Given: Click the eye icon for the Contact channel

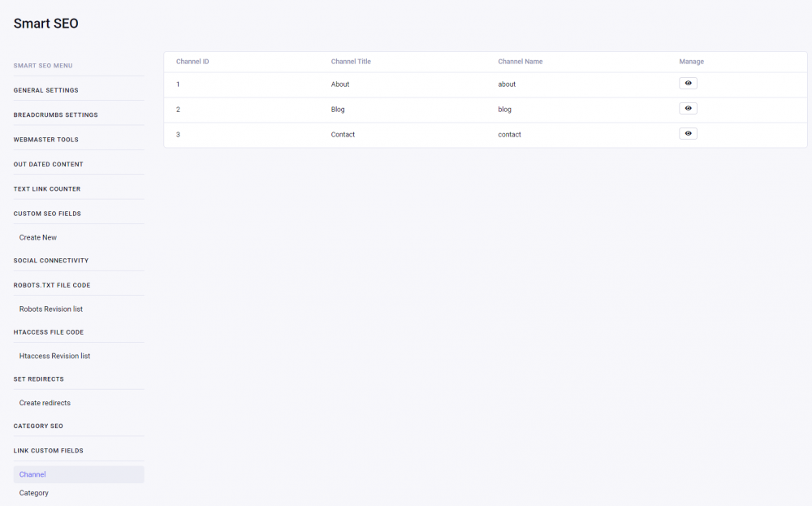Looking at the screenshot, I should click(x=688, y=133).
